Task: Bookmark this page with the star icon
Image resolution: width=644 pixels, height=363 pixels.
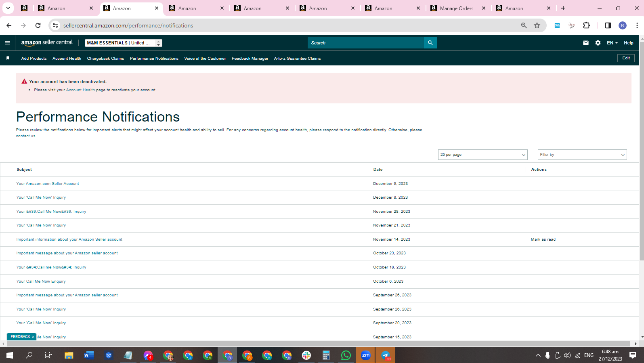Action: 537,25
